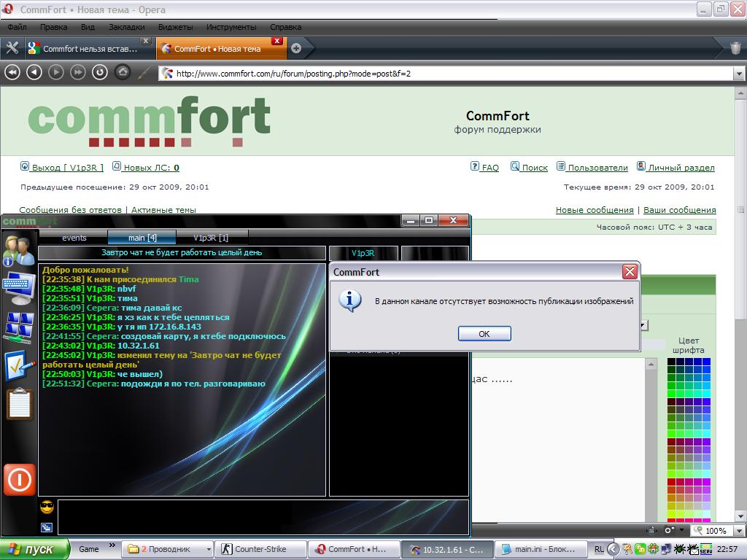This screenshot has height=560, width=747.
Task: Open the smiley emoticon picker
Action: pyautogui.click(x=47, y=507)
